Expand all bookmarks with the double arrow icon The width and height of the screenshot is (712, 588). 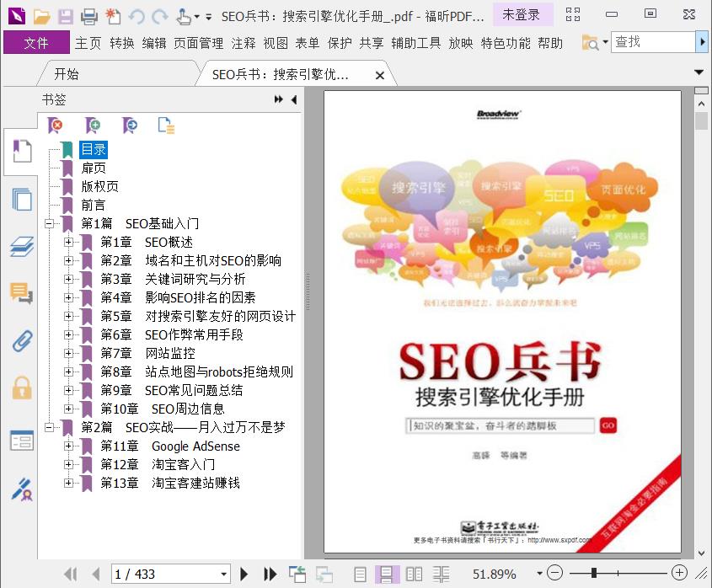279,99
